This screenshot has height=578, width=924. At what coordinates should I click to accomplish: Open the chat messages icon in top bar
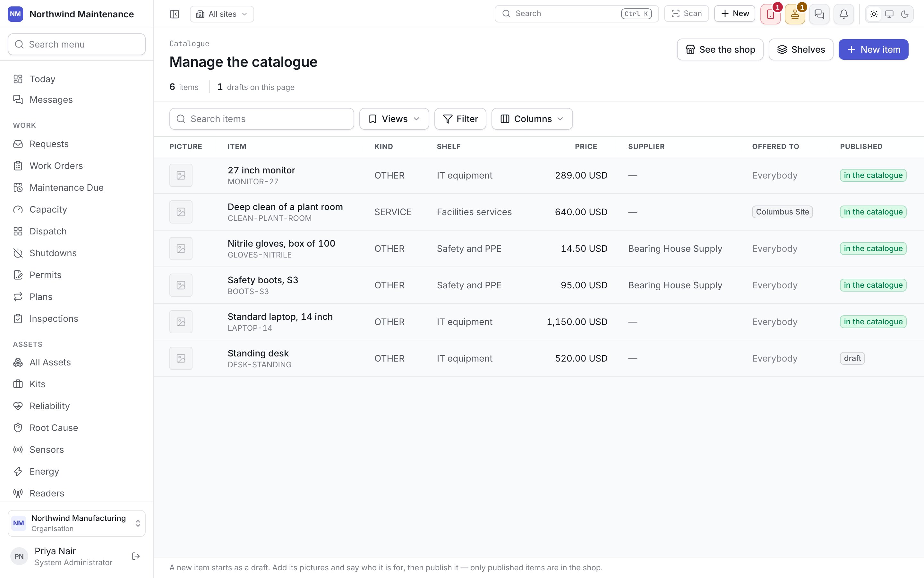819,14
